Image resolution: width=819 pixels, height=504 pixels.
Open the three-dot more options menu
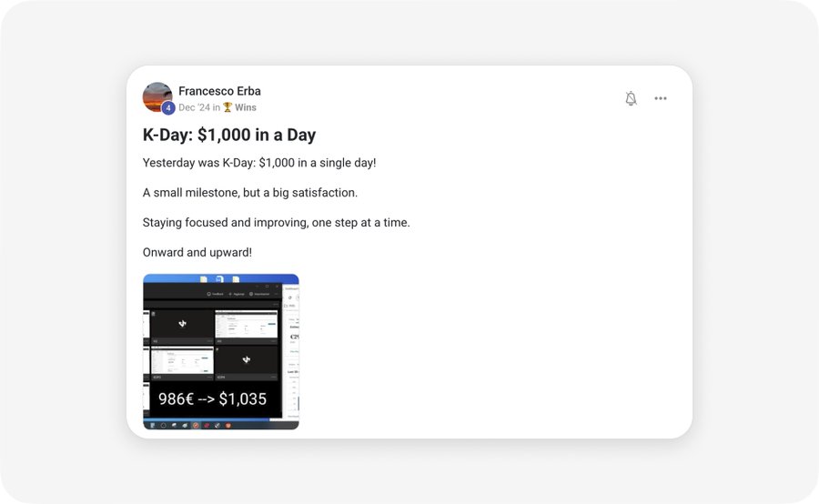coord(661,98)
